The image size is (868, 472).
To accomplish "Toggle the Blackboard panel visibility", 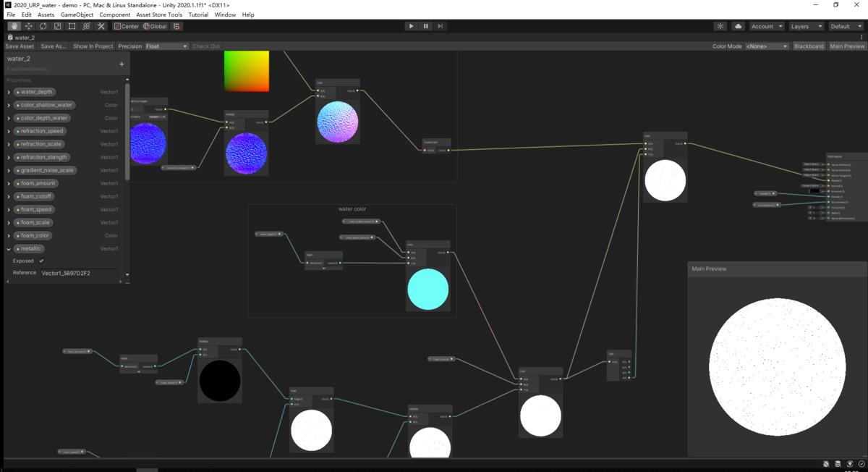I will pyautogui.click(x=809, y=46).
